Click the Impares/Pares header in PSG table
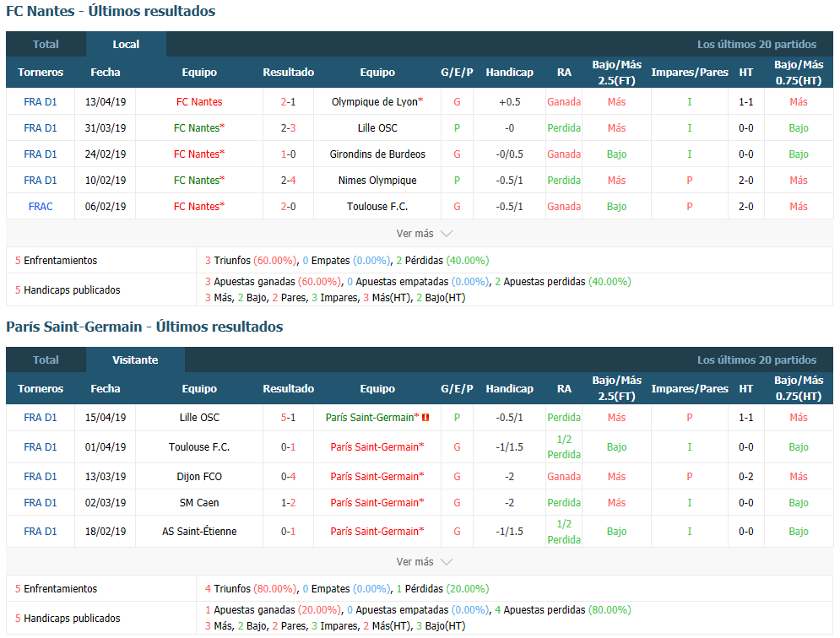The image size is (840, 638). (690, 388)
